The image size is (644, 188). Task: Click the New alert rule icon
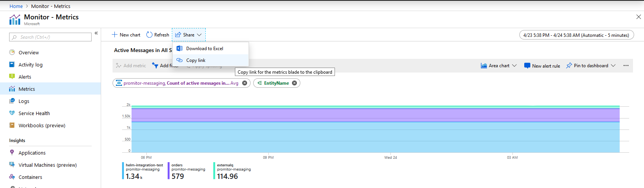(x=527, y=66)
